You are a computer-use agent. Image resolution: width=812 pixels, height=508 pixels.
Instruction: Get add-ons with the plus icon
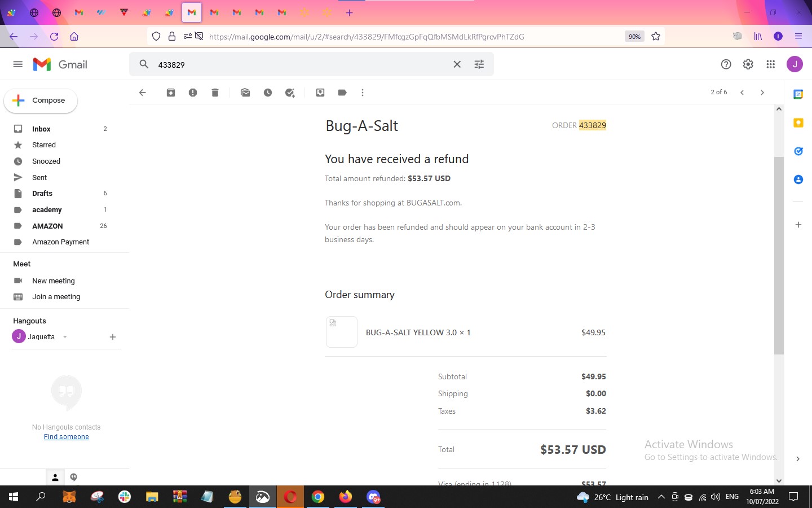[798, 225]
